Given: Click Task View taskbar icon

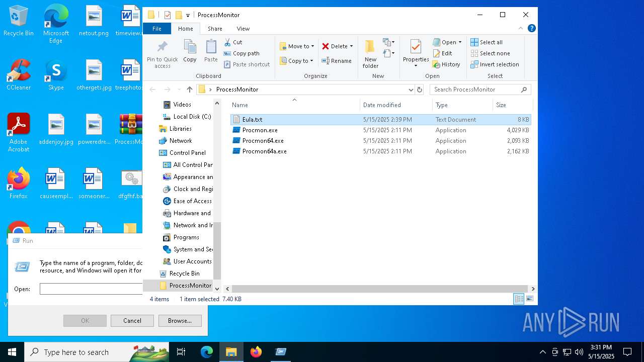Looking at the screenshot, I should [x=181, y=352].
